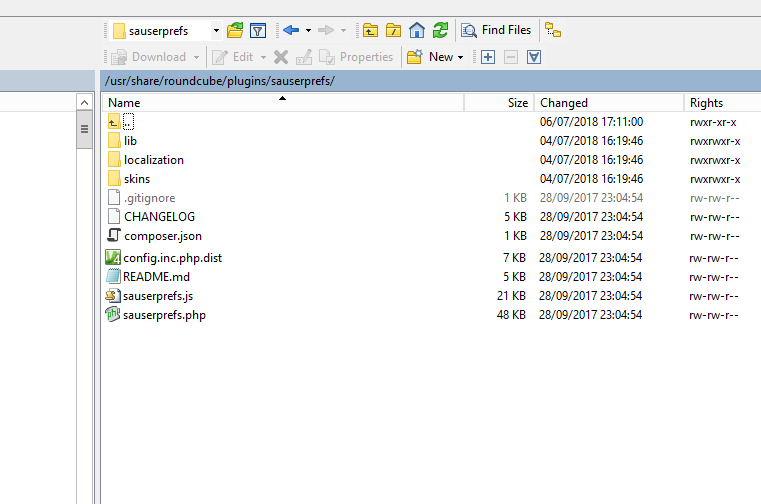
Task: Click the Select Files plus icon
Action: pyautogui.click(x=488, y=57)
